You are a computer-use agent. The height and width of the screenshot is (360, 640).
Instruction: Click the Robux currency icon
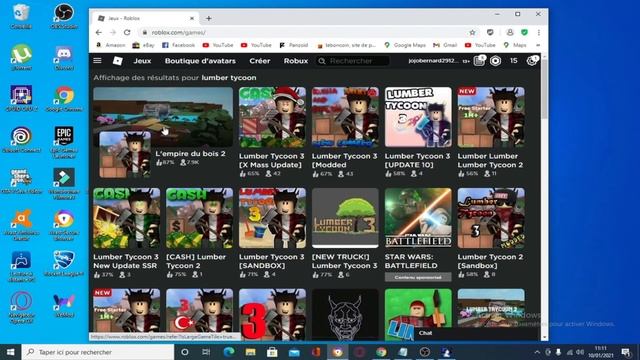(x=496, y=61)
